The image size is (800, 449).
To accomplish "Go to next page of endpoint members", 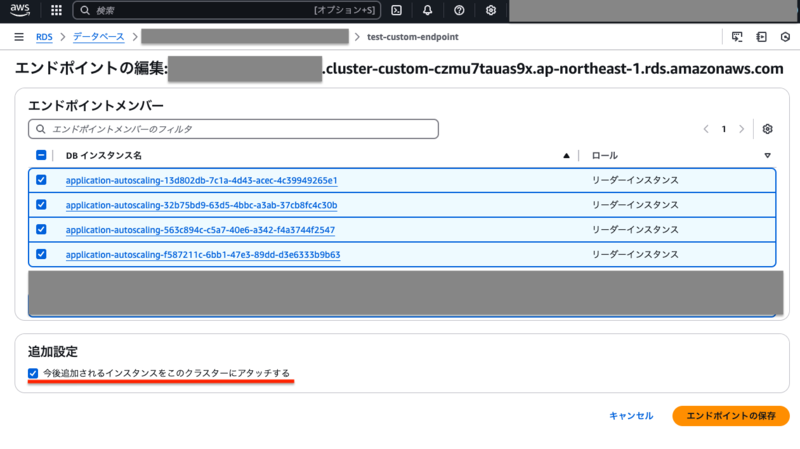I will click(x=742, y=129).
